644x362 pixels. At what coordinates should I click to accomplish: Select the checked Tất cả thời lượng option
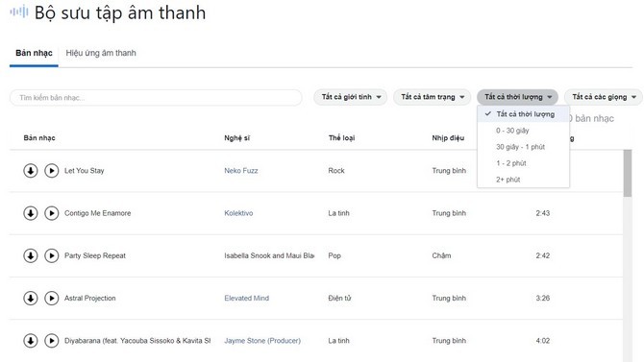(523, 114)
